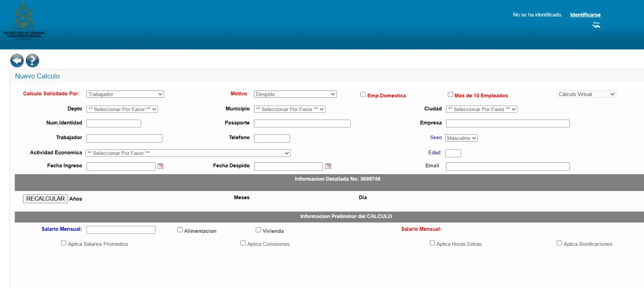Click into the Num.Identidad text field
The height and width of the screenshot is (288, 644).
pos(114,123)
